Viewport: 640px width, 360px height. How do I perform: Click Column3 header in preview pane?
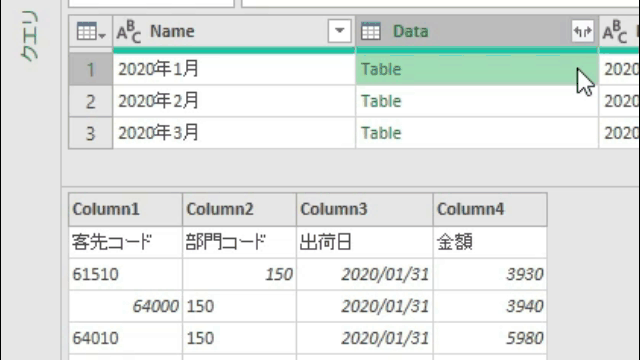pos(364,209)
